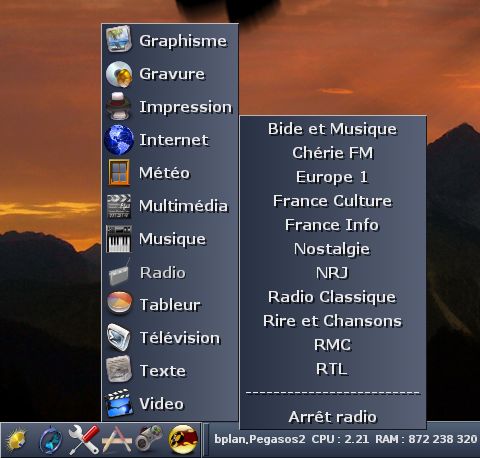Click the sun gear icon in dock
Screen dimensions: 480x458
(17, 440)
